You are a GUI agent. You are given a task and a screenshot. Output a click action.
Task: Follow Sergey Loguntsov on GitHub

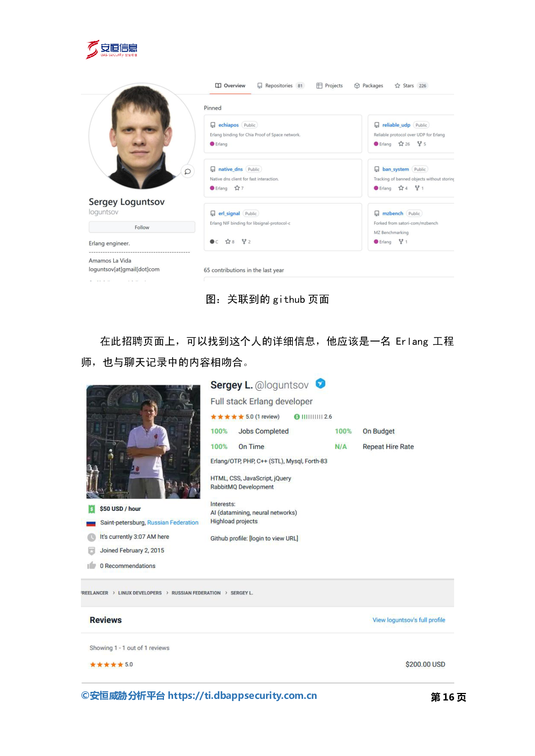click(142, 227)
